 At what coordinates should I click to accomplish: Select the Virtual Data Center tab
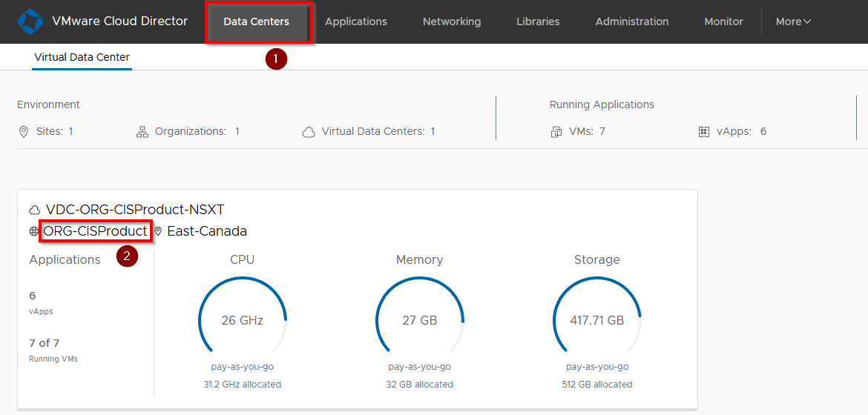(x=82, y=57)
